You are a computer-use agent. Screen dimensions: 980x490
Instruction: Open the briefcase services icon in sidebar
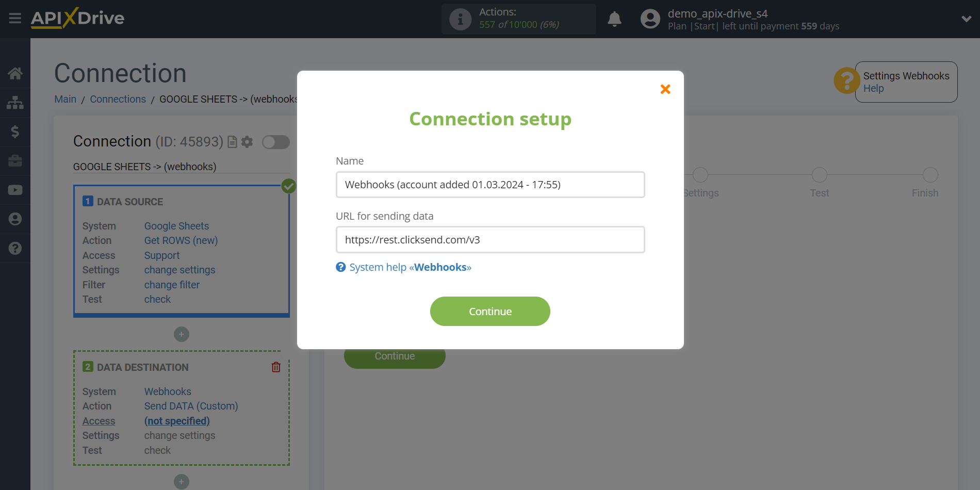coord(15,161)
